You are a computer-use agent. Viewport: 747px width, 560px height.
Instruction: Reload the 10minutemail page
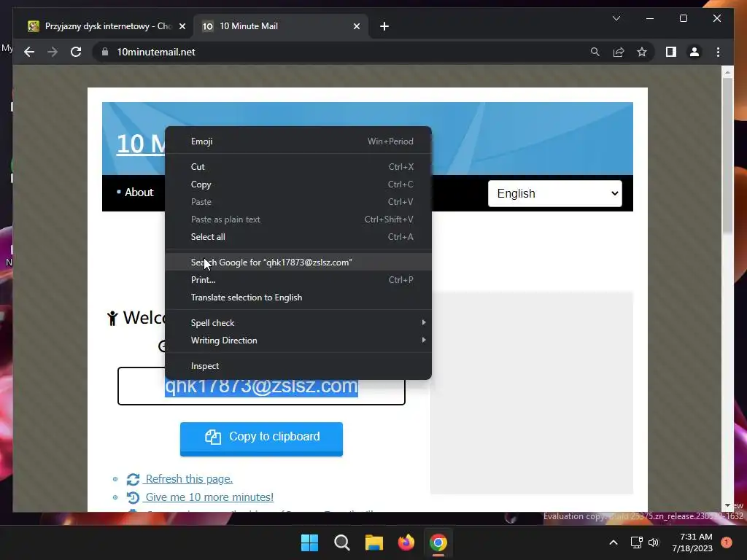tap(76, 52)
